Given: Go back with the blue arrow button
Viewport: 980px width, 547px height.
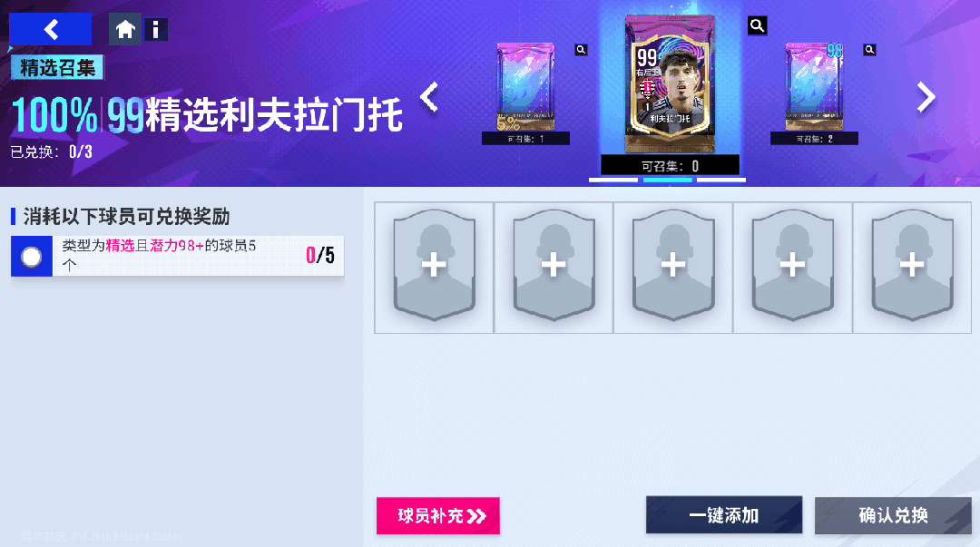Looking at the screenshot, I should 50,29.
